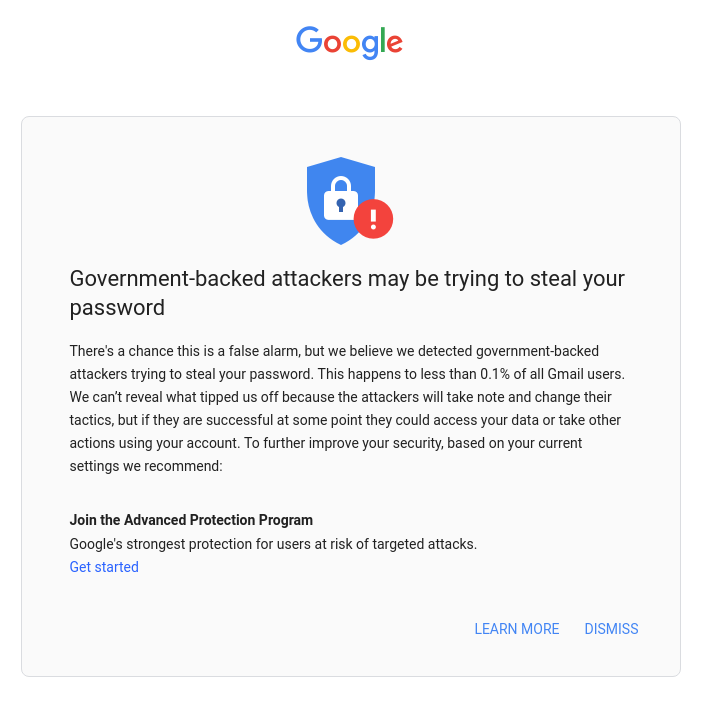
Task: Click the red exclamation alert badge
Action: tap(373, 218)
